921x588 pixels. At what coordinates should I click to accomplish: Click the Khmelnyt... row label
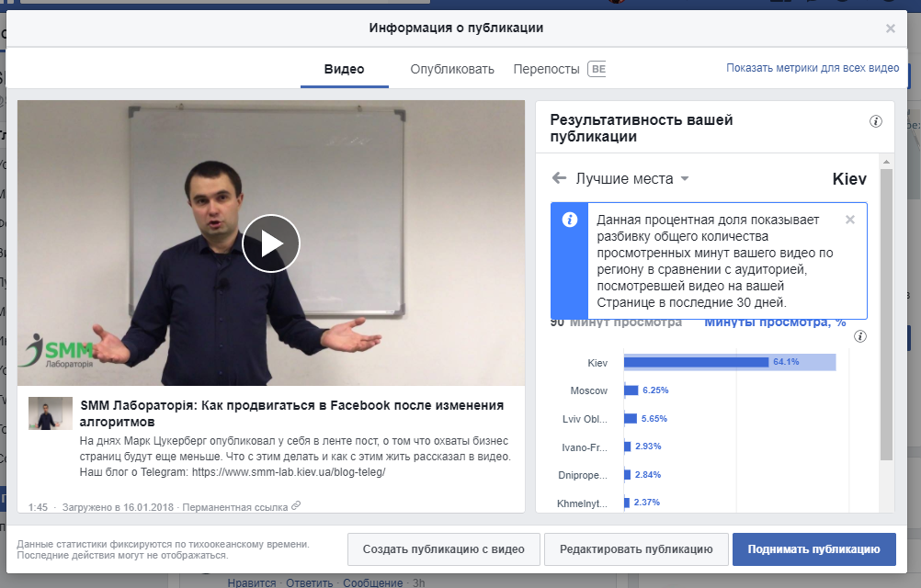pyautogui.click(x=582, y=503)
